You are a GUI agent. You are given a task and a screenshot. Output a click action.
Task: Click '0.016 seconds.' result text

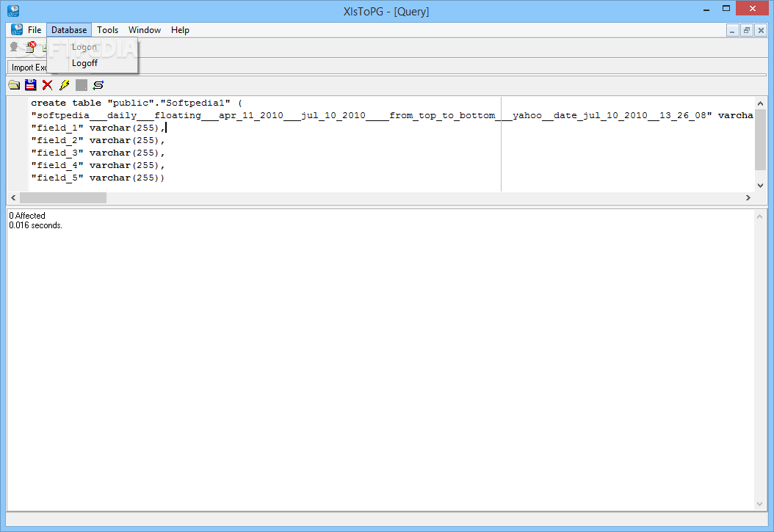click(35, 225)
